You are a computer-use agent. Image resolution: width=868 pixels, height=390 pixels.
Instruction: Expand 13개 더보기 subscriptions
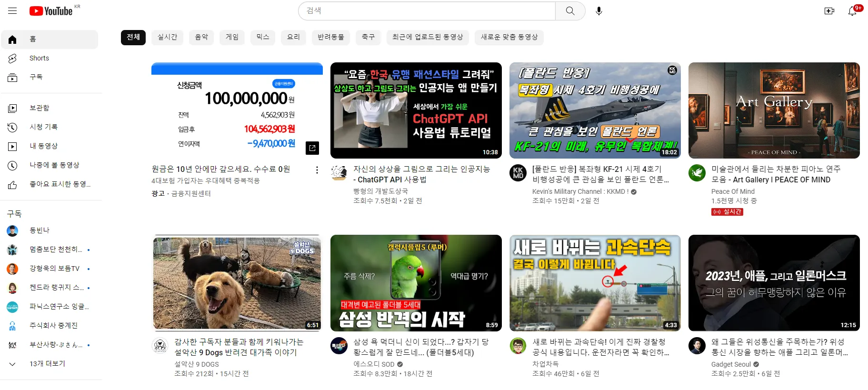50,364
